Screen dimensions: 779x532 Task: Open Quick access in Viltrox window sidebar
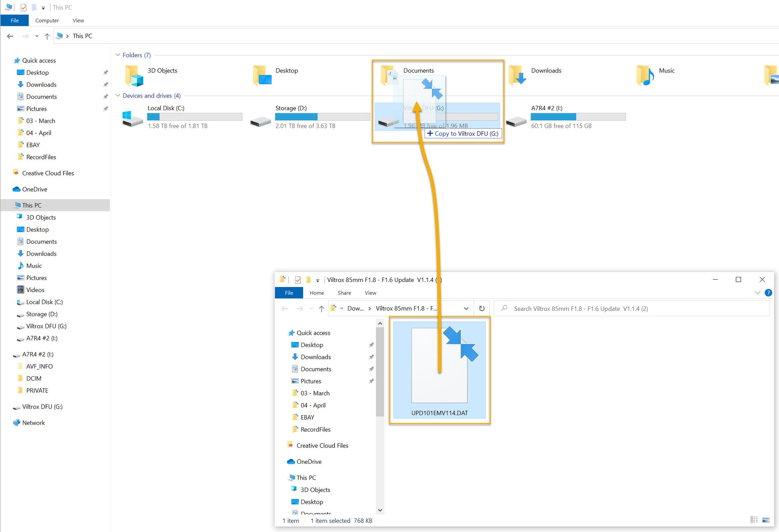[x=313, y=333]
